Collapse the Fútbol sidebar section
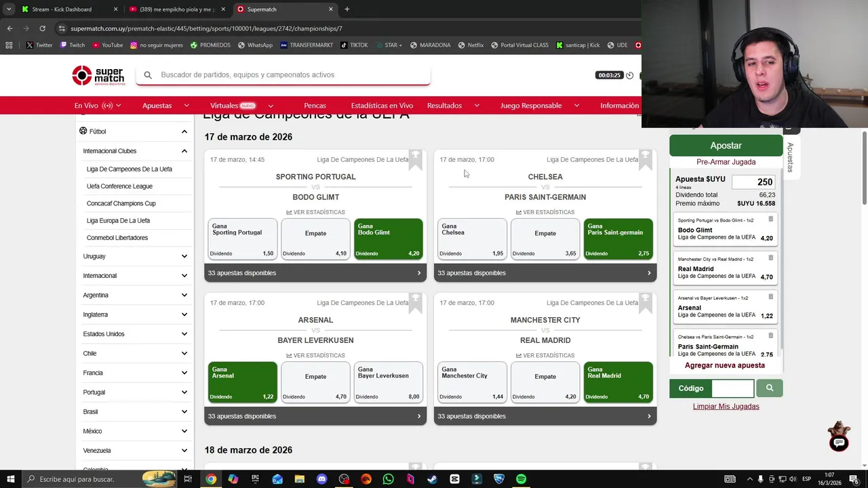868x488 pixels. (184, 131)
